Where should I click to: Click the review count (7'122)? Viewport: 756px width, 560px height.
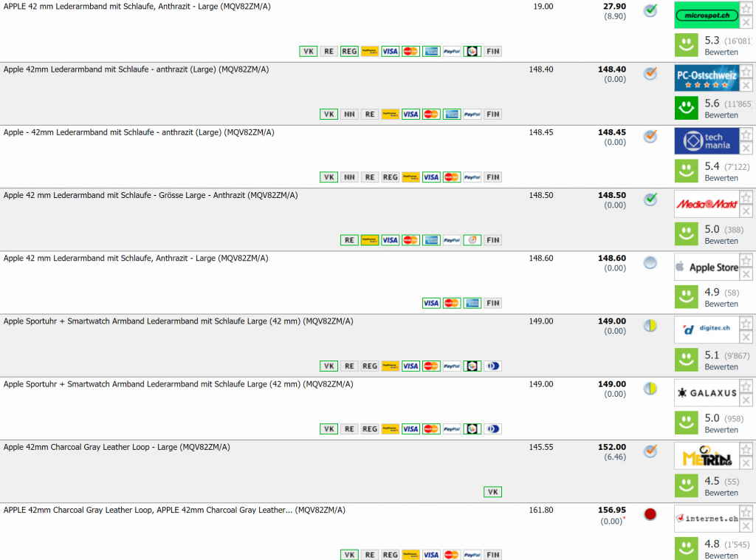pos(737,167)
